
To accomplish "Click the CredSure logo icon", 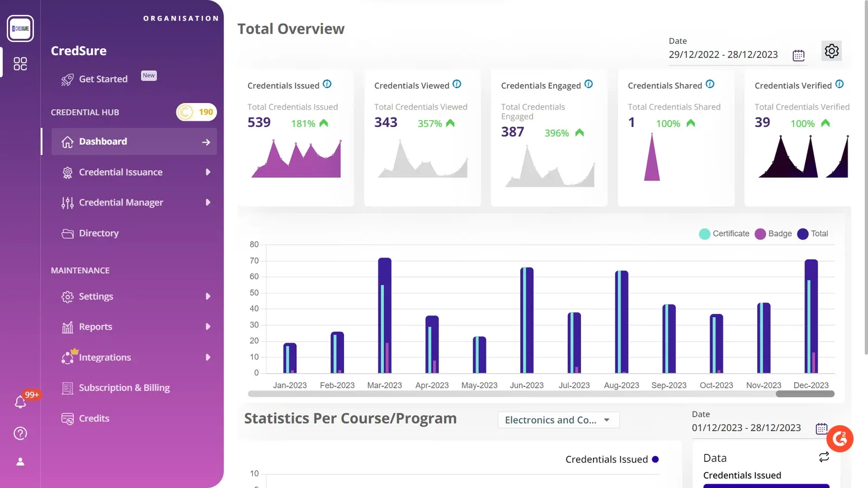I will click(20, 28).
